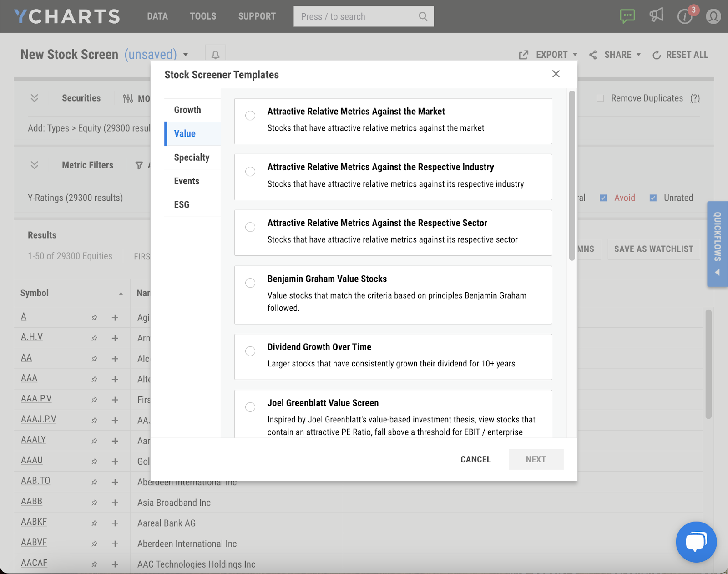Viewport: 728px width, 574px height.
Task: Open the live chat bubble widget
Action: coord(696,542)
